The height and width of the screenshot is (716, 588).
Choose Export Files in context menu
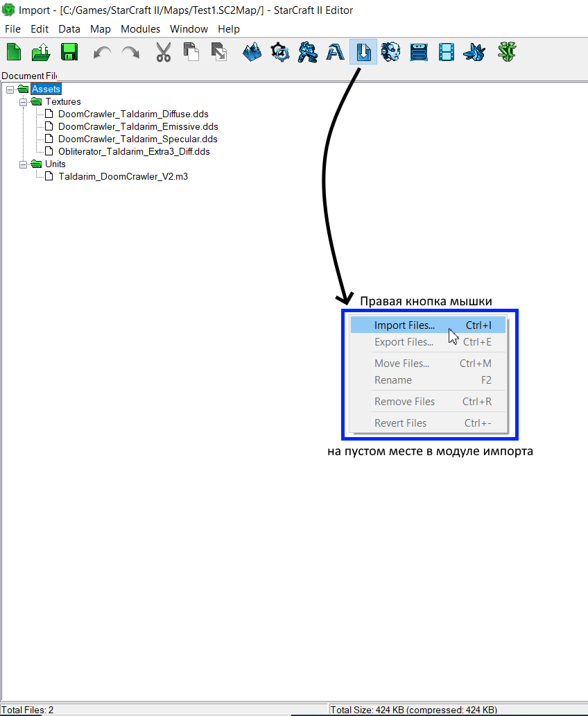(x=429, y=342)
